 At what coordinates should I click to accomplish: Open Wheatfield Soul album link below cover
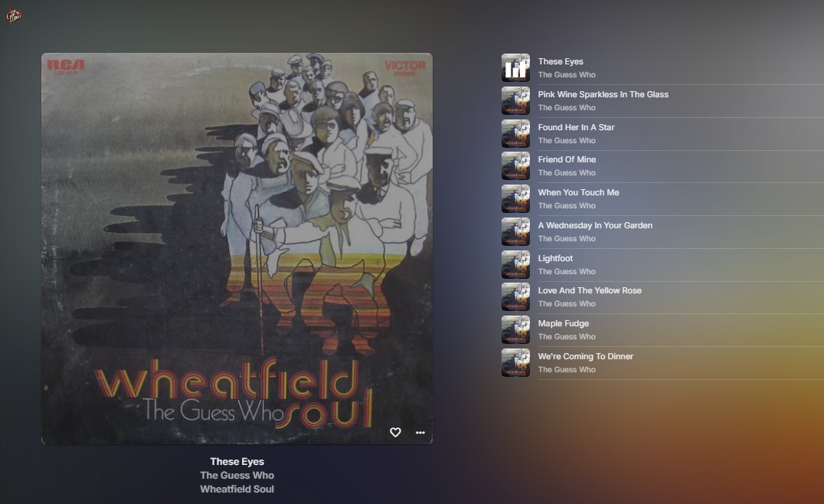[237, 489]
